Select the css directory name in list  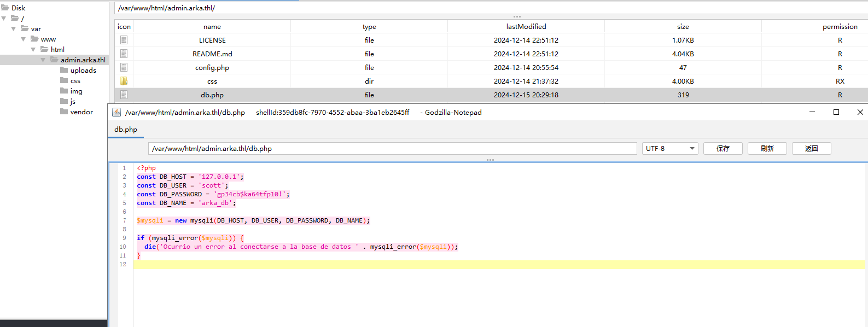tap(212, 81)
